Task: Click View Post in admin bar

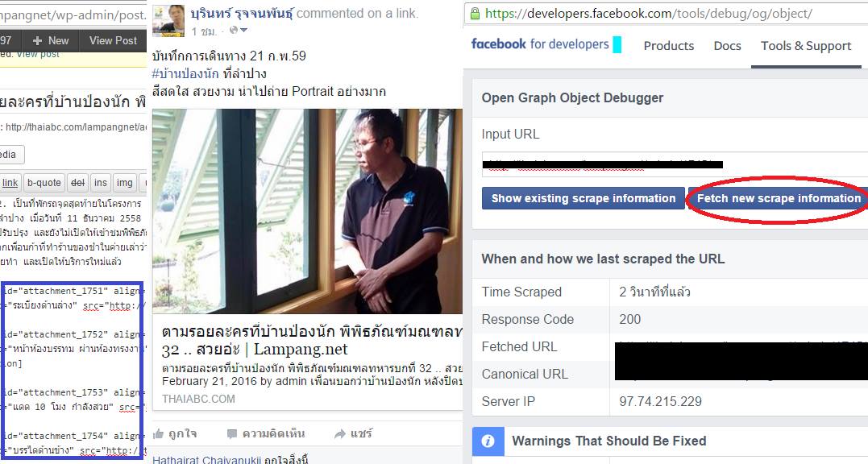Action: click(113, 40)
